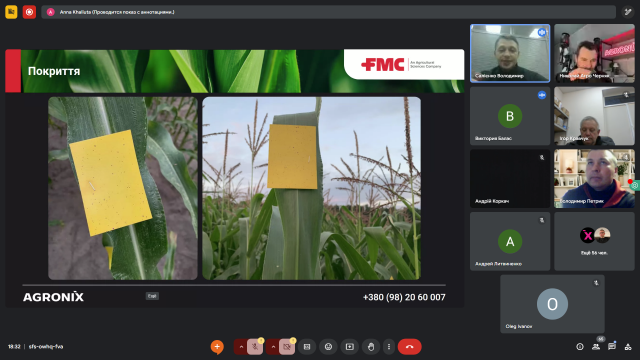Image resolution: width=640 pixels, height=360 pixels.
Task: Click left photo of yellow trap on leaf
Action: tap(123, 188)
